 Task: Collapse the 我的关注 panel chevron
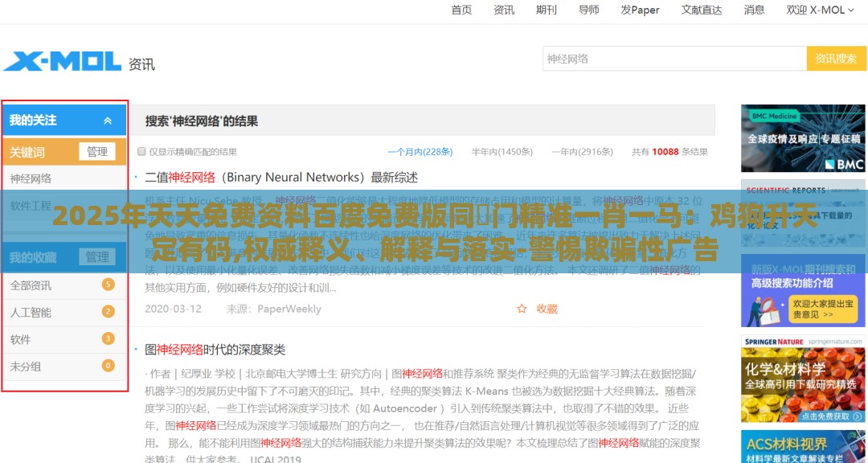[x=108, y=121]
